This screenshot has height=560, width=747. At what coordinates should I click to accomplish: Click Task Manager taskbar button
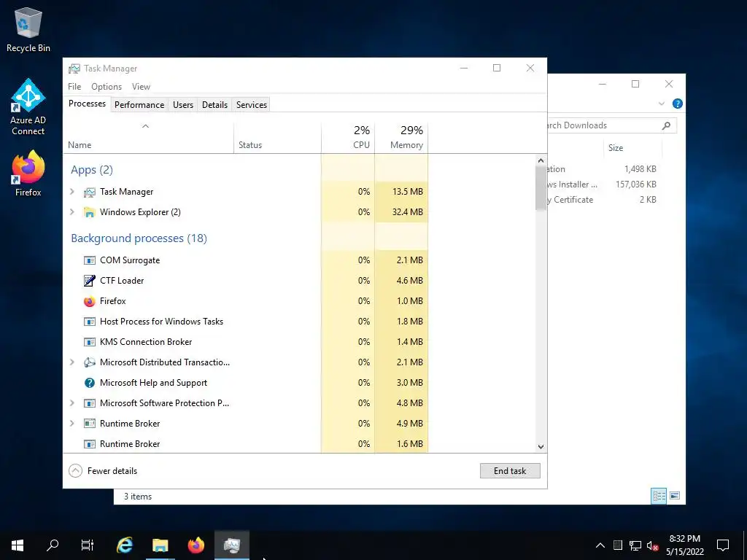click(231, 545)
